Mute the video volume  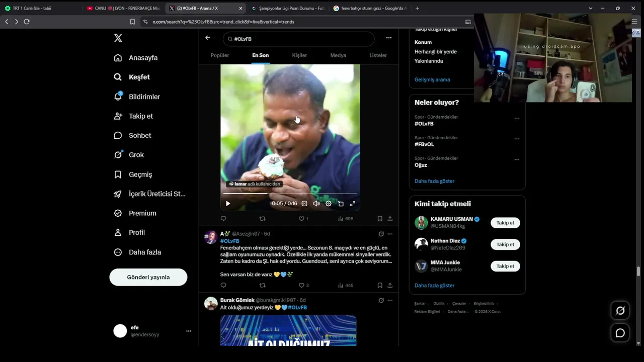pos(316,204)
